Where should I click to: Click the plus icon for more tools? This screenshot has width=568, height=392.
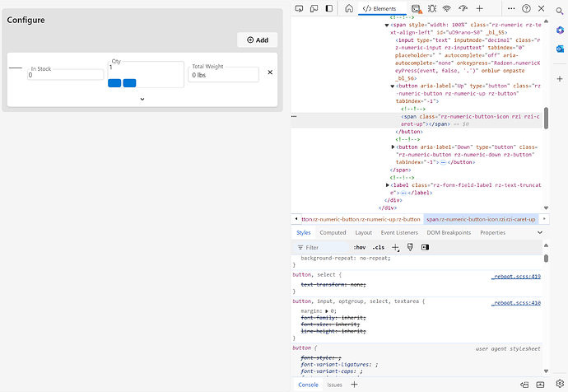pos(479,8)
